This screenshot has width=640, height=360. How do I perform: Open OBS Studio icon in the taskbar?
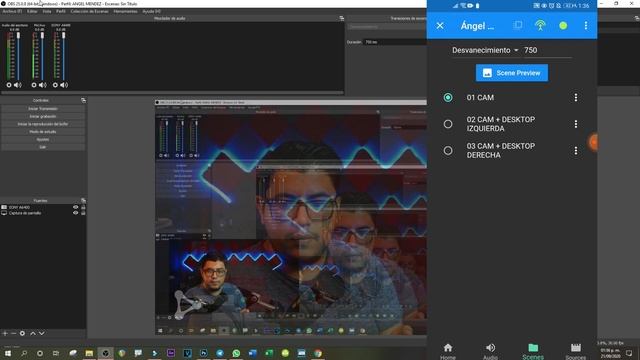coord(105,353)
